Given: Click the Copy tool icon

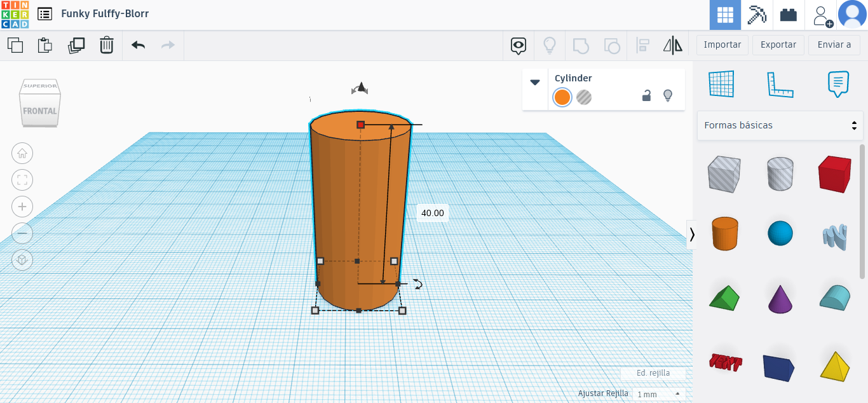Looking at the screenshot, I should pos(15,45).
